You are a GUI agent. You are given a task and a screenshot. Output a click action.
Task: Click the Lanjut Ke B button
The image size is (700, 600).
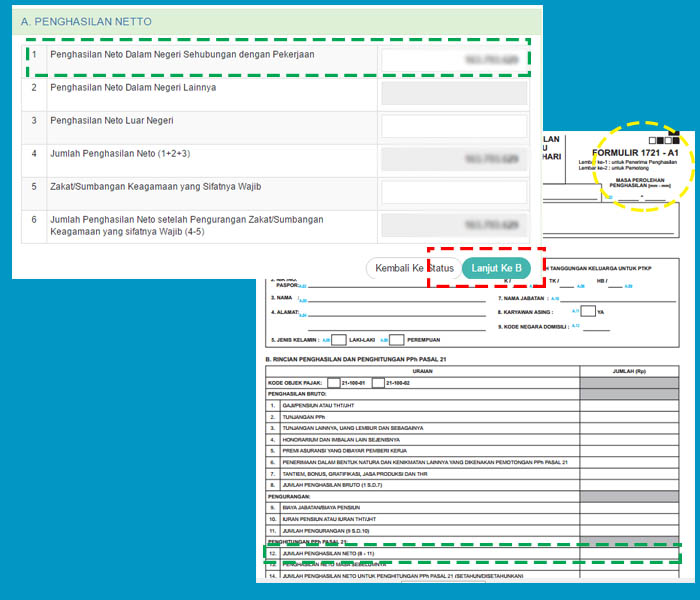pyautogui.click(x=496, y=268)
